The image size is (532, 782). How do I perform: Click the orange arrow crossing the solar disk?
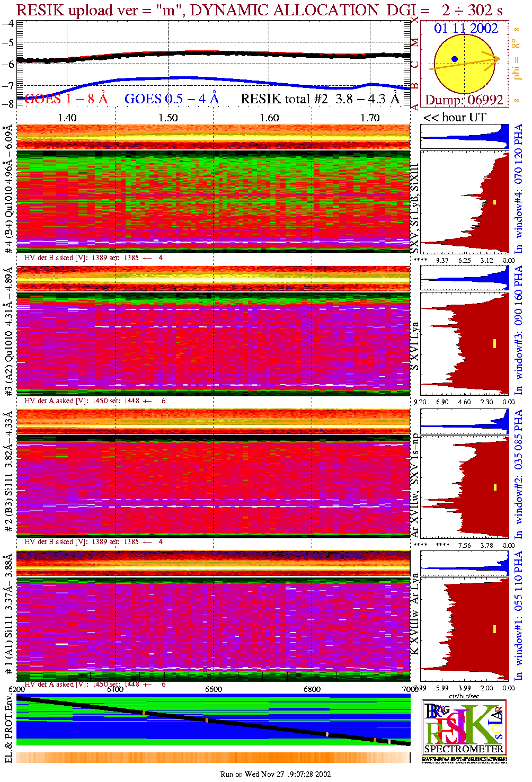(x=465, y=63)
